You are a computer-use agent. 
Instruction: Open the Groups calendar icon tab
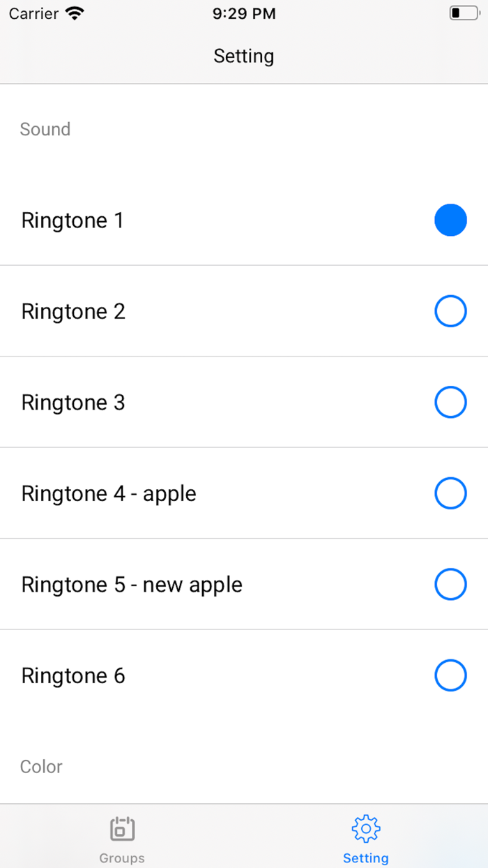pos(122,830)
